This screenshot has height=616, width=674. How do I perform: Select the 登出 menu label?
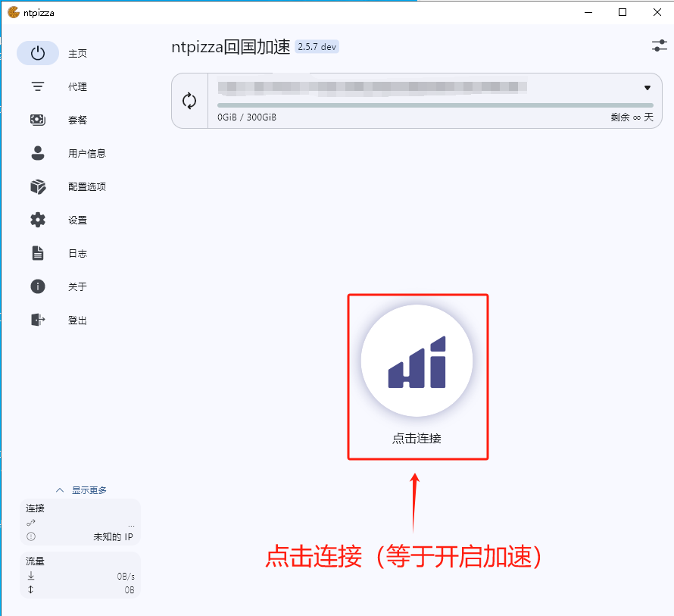[77, 320]
